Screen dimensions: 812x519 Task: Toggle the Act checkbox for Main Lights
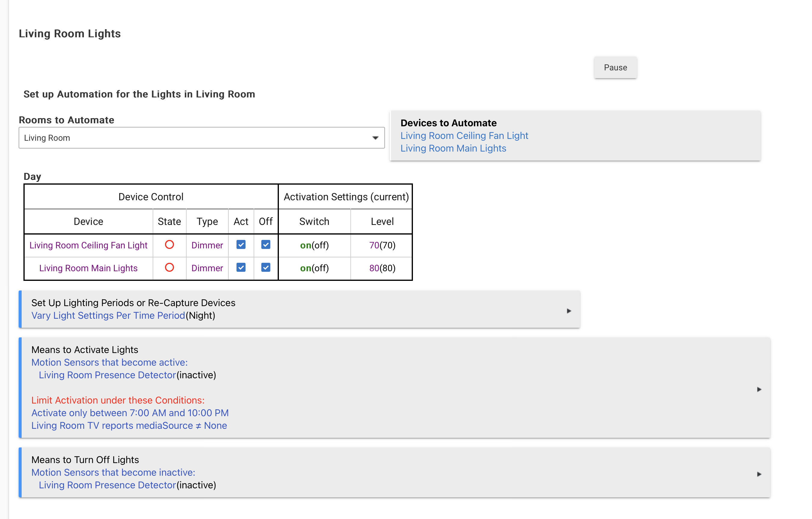(241, 268)
